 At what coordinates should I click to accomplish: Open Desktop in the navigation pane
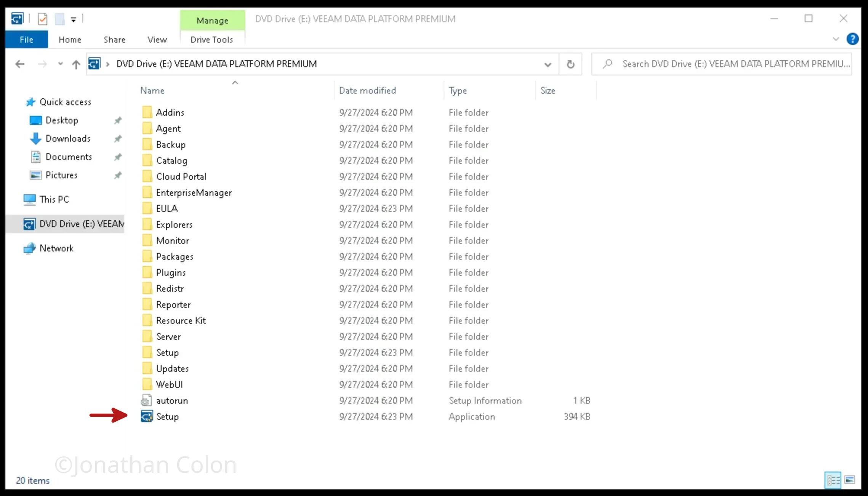point(54,120)
